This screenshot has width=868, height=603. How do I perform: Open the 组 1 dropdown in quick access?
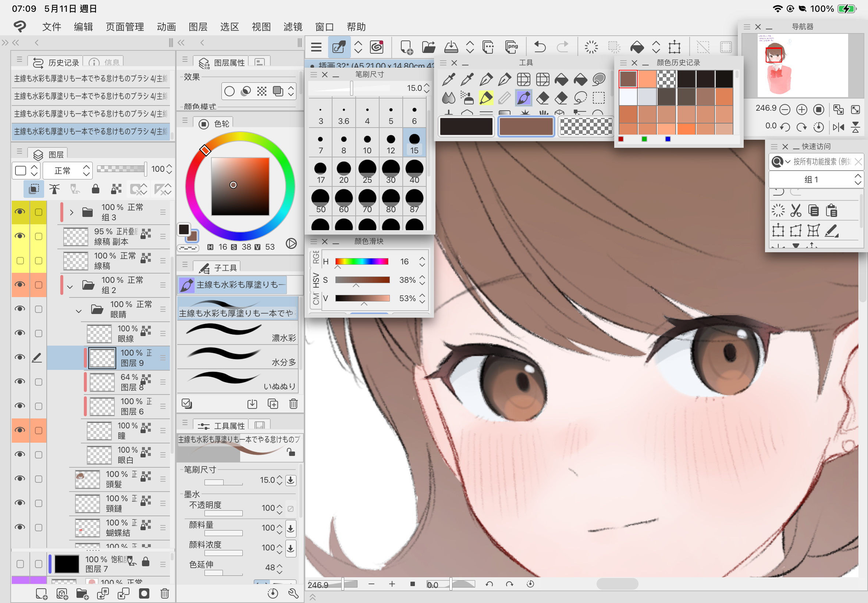click(x=815, y=179)
